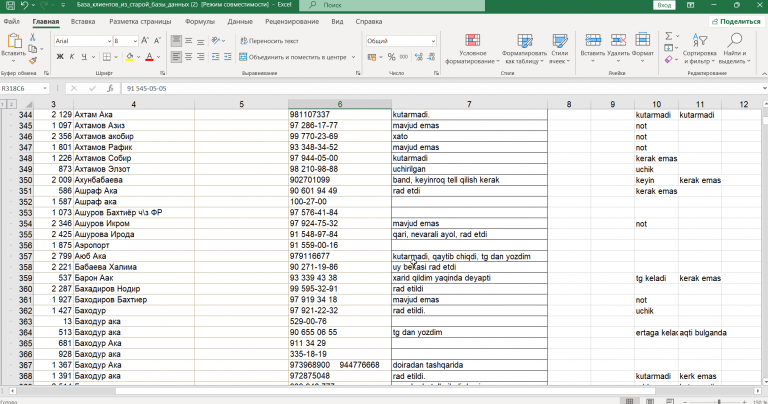Switch to Разметка страницы tab

(140, 22)
